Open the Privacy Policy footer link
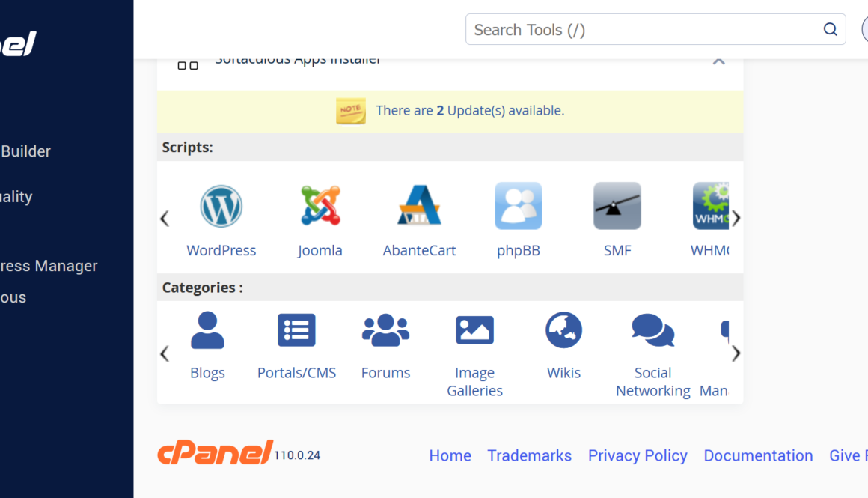The height and width of the screenshot is (498, 868). pyautogui.click(x=638, y=455)
